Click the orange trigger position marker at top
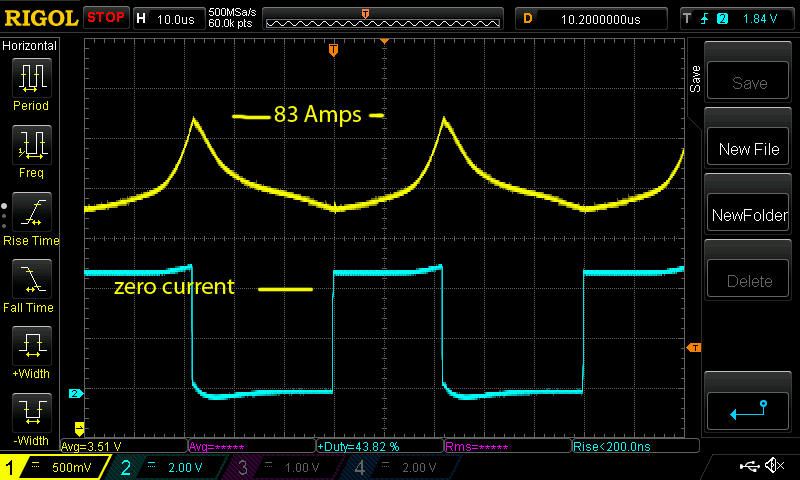This screenshot has height=480, width=800. [333, 50]
